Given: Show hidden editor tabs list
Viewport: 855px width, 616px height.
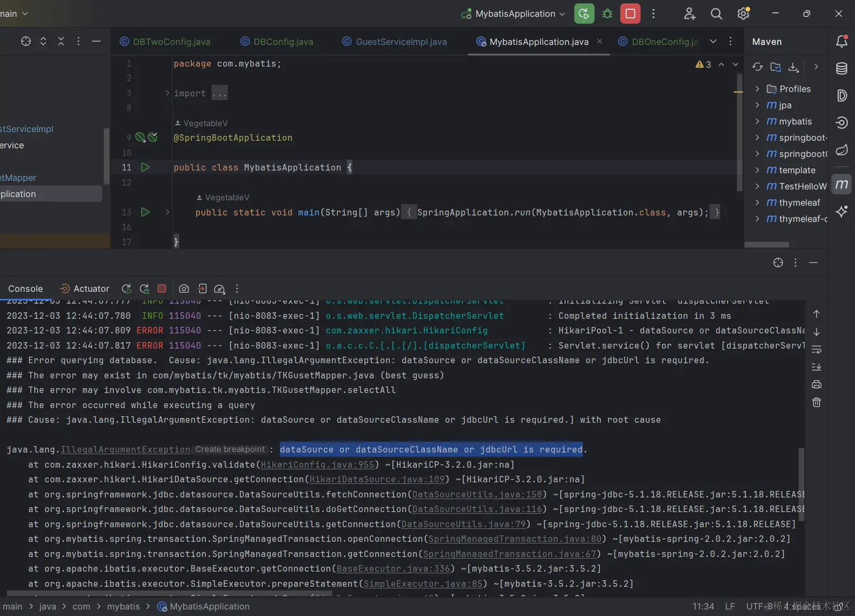Looking at the screenshot, I should (x=713, y=41).
